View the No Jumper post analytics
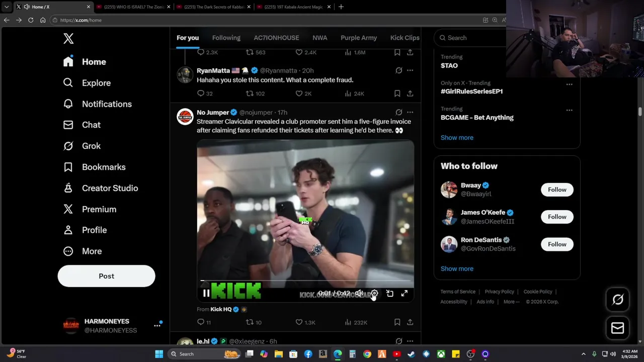 click(356, 322)
